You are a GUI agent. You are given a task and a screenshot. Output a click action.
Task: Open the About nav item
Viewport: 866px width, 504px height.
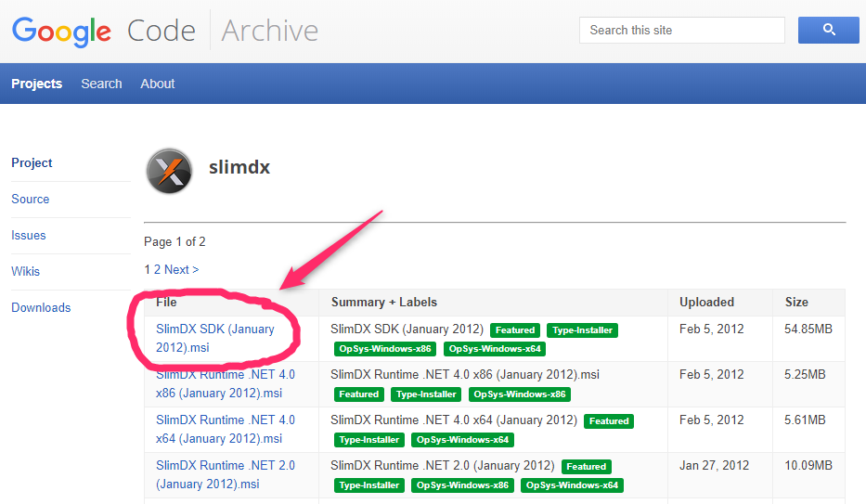click(x=158, y=84)
